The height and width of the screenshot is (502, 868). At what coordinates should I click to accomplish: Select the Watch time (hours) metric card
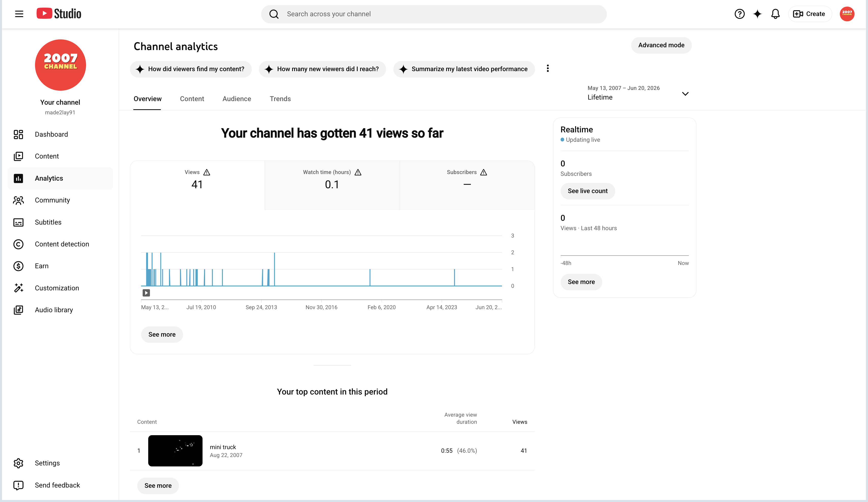click(x=332, y=185)
